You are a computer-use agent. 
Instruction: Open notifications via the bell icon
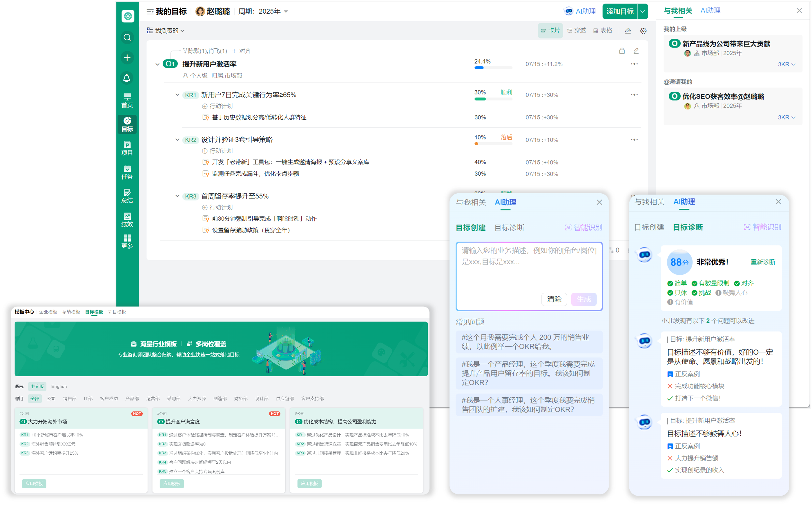pos(127,78)
